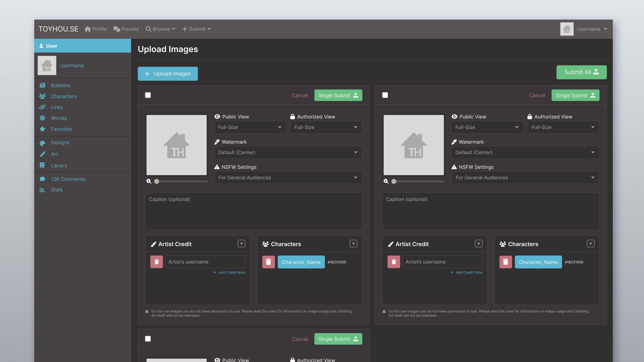
Task: Click the first card caption field
Action: point(254,211)
